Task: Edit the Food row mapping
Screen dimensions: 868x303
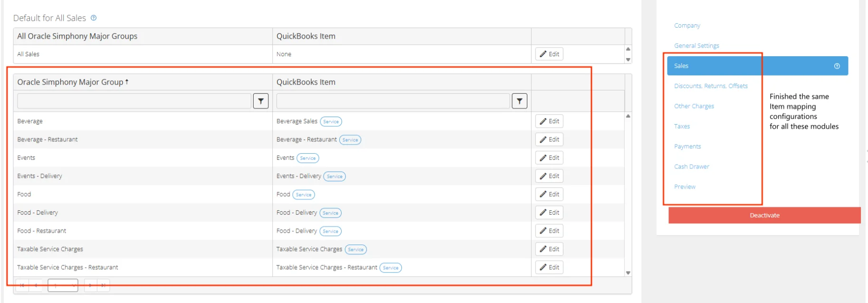Action: tap(549, 194)
